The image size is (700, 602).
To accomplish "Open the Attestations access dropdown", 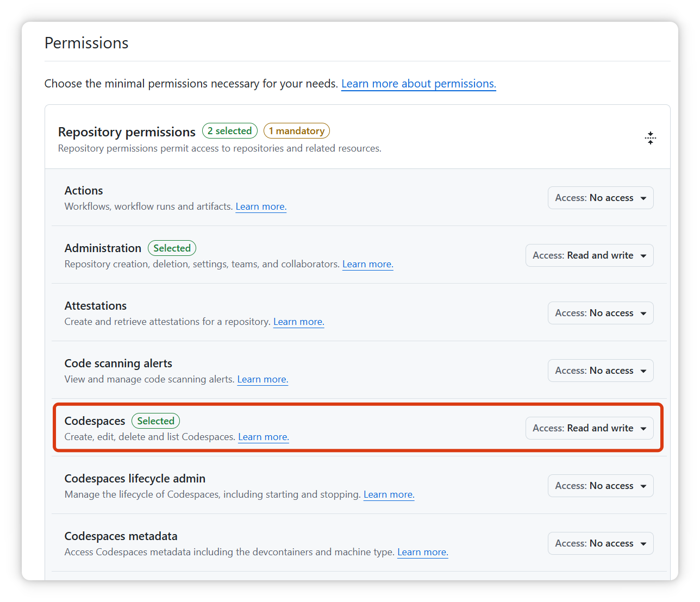I will tap(600, 313).
